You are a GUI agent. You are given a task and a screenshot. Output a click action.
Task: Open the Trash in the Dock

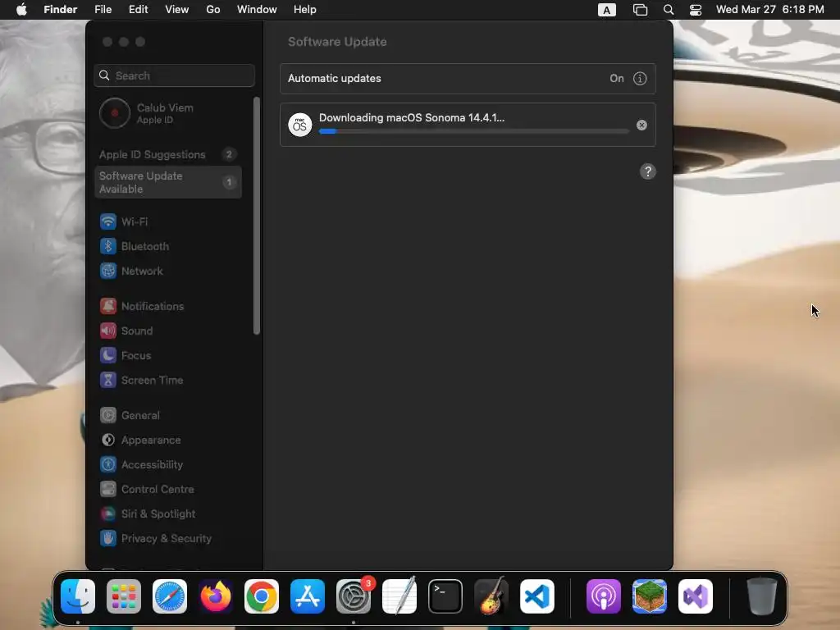point(762,596)
